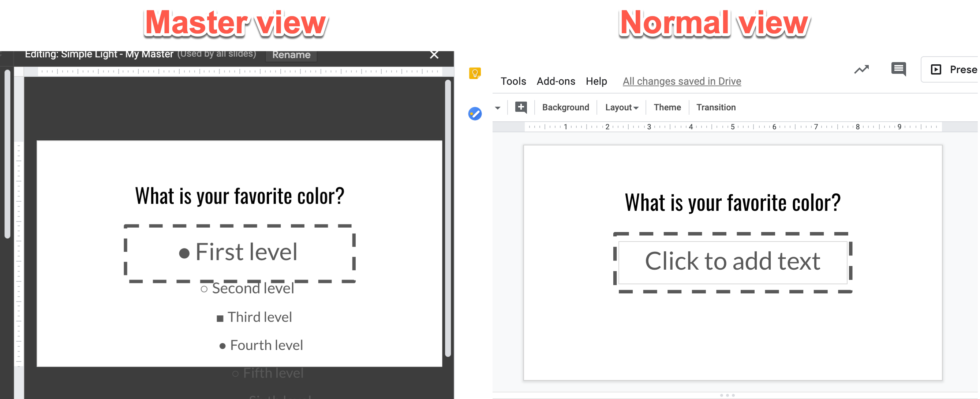Screen dimensions: 980x399
Task: Open the Add-ons menu
Action: point(556,81)
